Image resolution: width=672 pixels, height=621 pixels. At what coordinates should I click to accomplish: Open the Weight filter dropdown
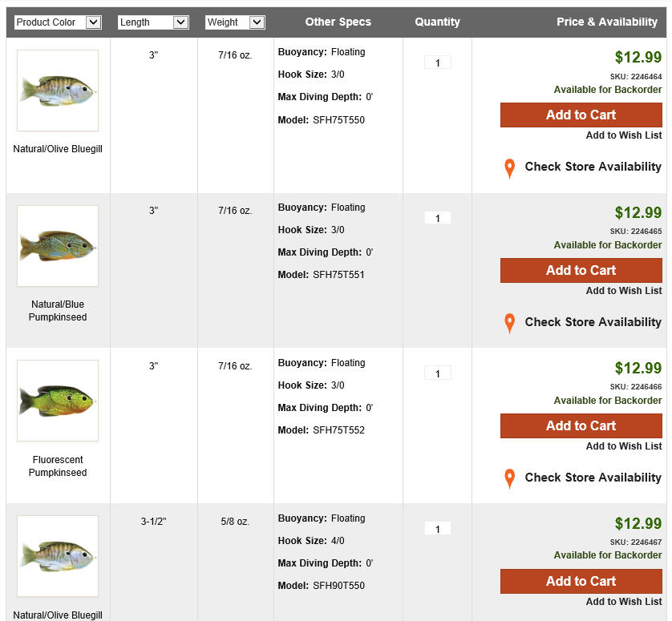point(235,22)
